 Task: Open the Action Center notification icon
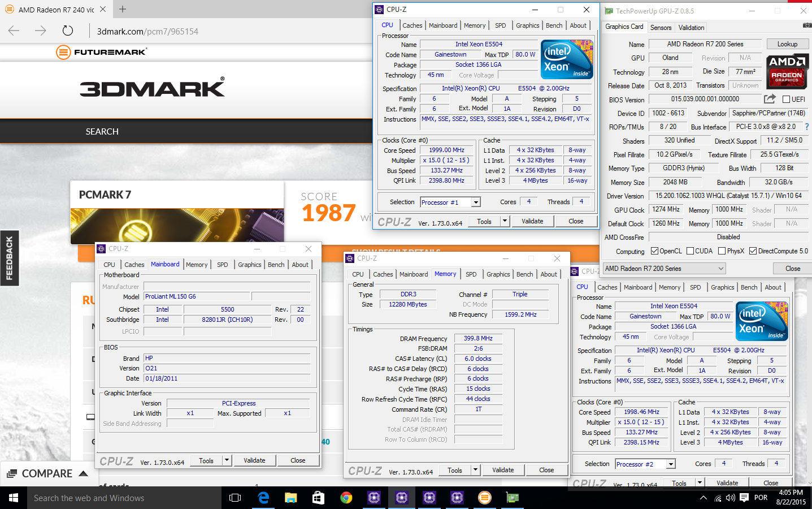(x=744, y=498)
